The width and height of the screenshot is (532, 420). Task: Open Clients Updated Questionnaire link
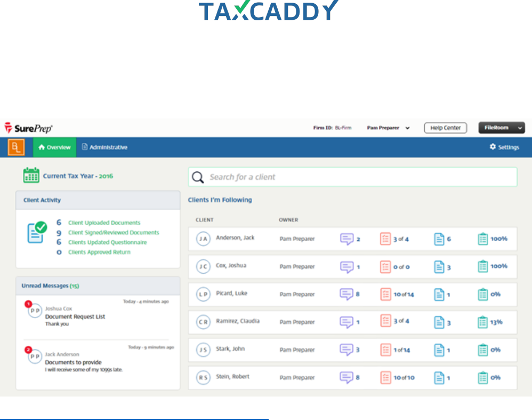pos(108,242)
